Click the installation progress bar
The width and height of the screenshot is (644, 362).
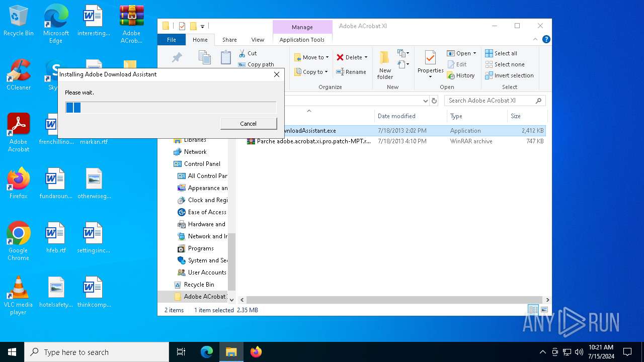171,107
